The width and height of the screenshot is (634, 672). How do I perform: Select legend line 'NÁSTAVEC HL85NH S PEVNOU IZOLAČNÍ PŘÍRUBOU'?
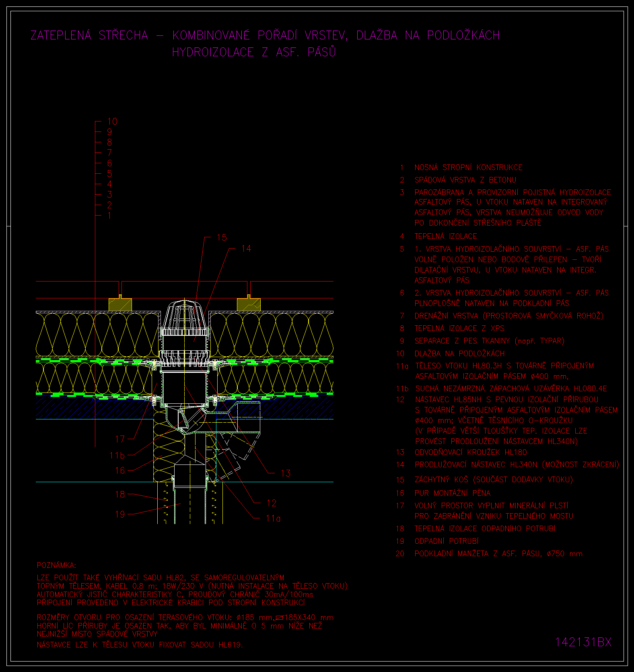[506, 399]
